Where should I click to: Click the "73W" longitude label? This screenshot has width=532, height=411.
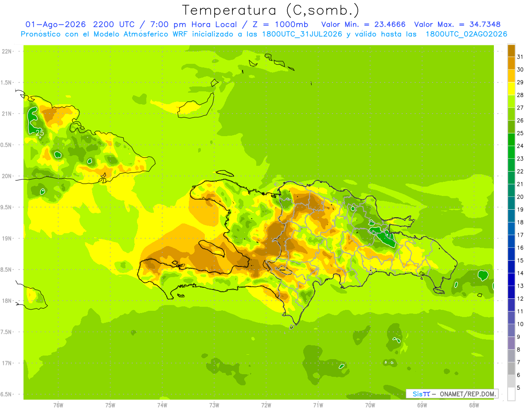click(214, 405)
